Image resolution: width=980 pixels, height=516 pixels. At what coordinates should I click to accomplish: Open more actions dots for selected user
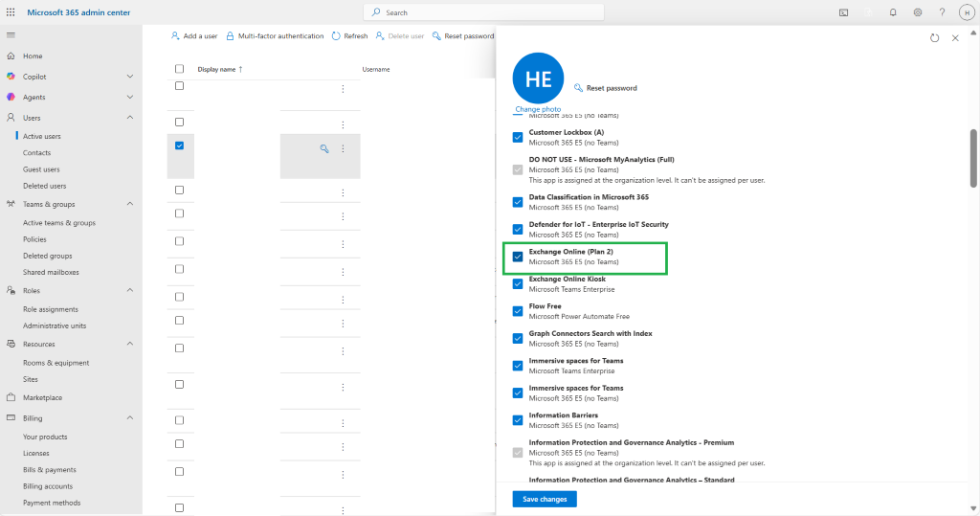click(344, 148)
